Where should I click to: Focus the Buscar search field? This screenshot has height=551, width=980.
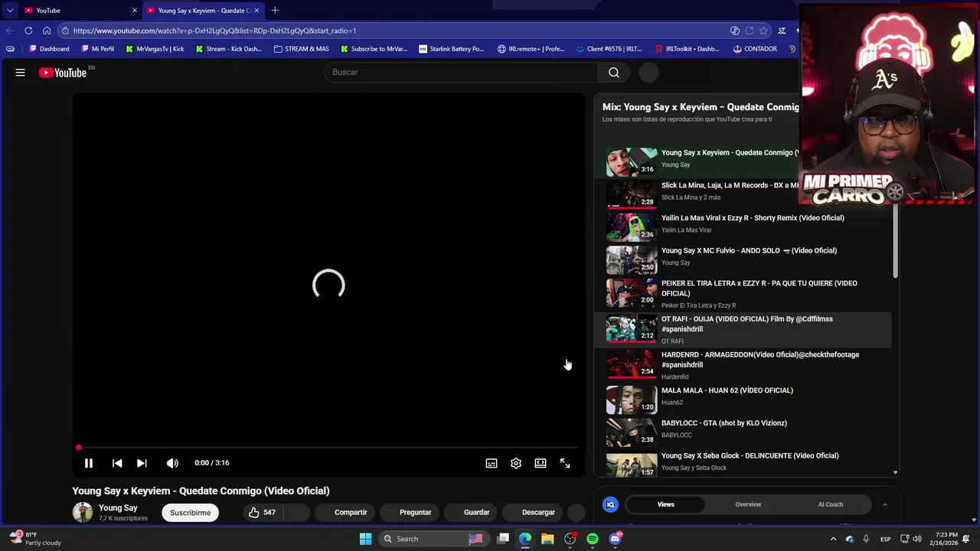tap(461, 72)
